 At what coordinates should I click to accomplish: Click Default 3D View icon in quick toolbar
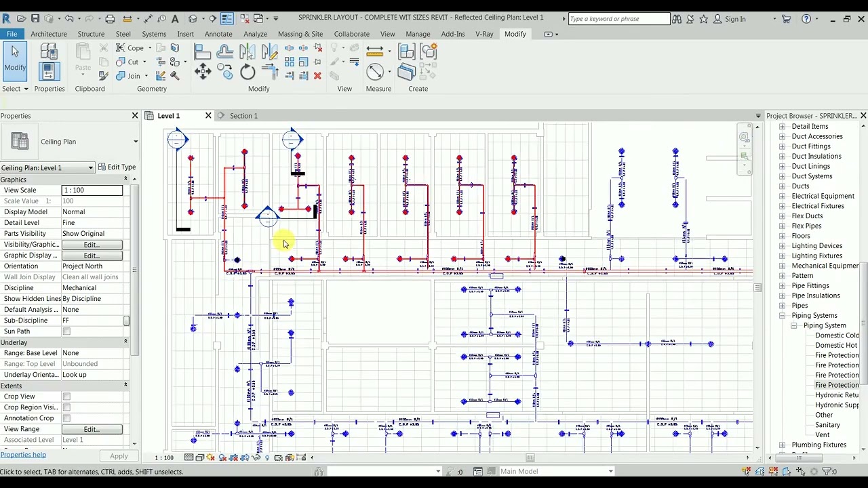(193, 18)
